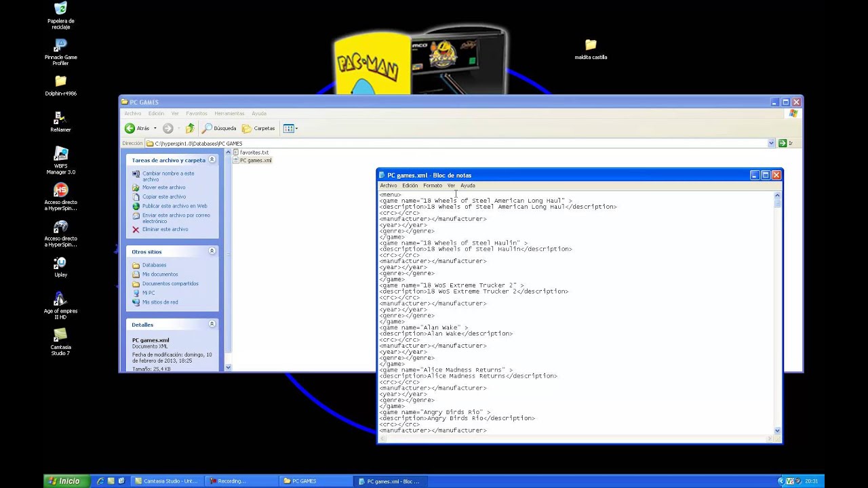This screenshot has width=868, height=488.
Task: Toggle Carpetas folder pane in Explorer
Action: click(258, 128)
